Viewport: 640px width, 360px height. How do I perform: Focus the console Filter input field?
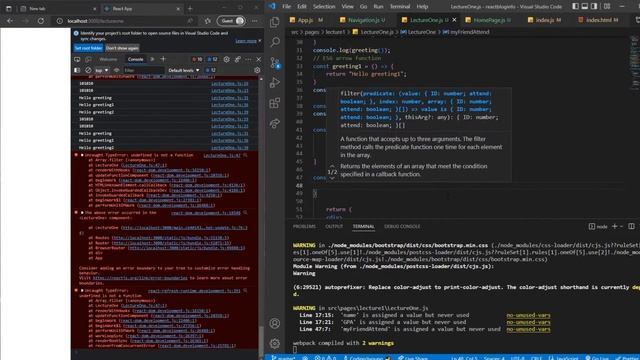[143, 70]
